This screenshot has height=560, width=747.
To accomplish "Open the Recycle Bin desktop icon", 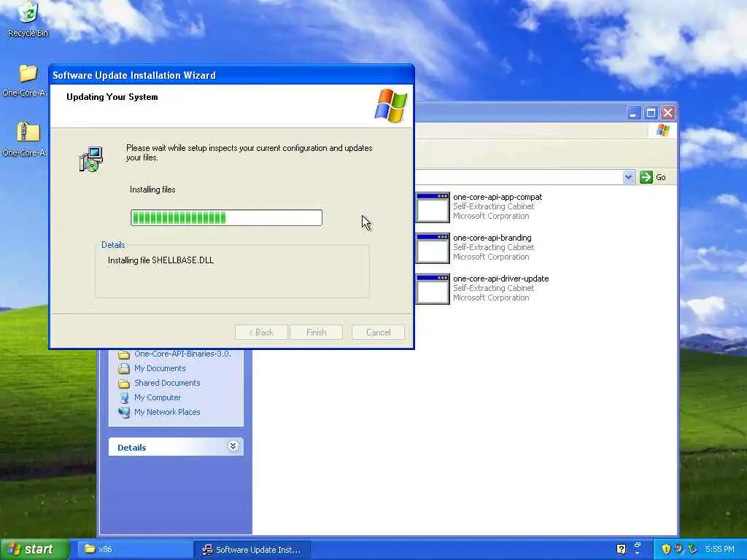I will click(28, 13).
